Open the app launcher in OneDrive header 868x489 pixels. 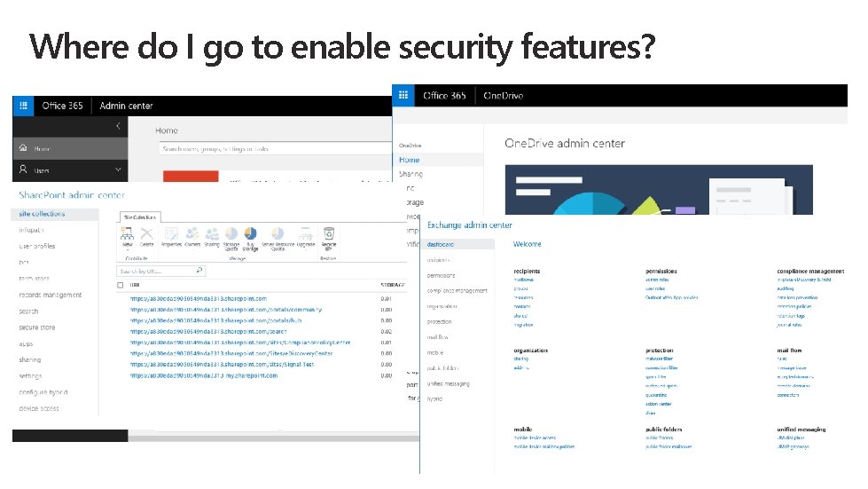403,95
